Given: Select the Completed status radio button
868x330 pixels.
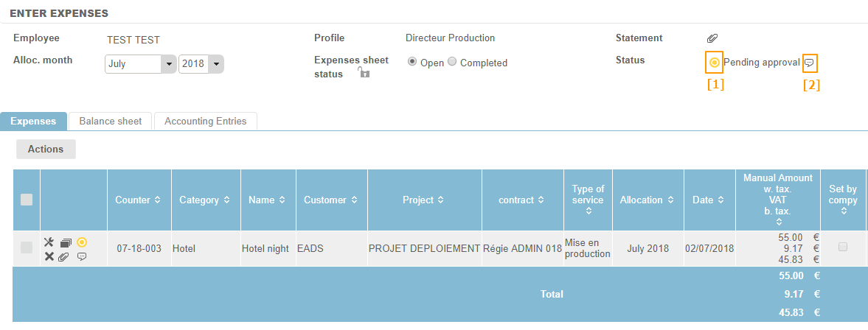Looking at the screenshot, I should [452, 62].
